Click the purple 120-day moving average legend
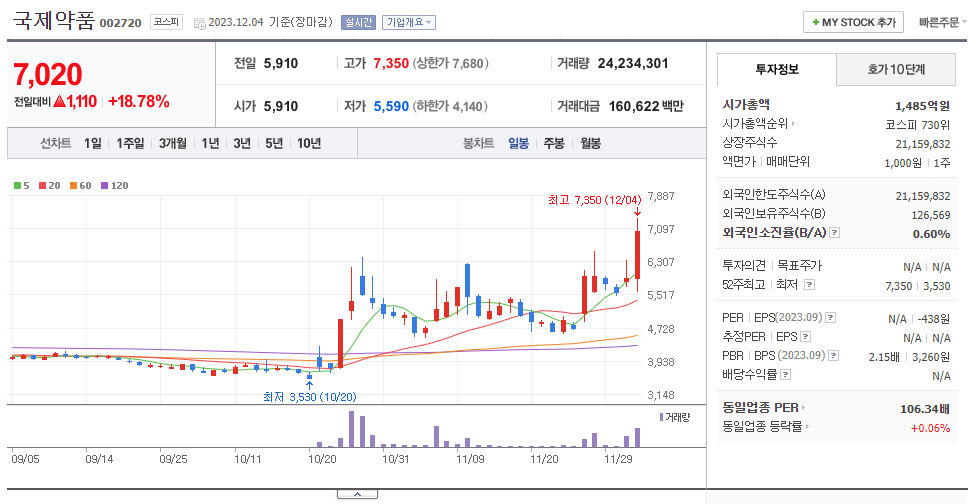 (114, 185)
